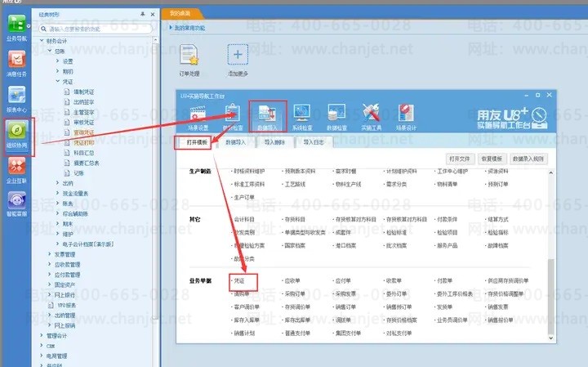The image size is (588, 367).
Task: Open the 工艺路线 template link
Action: coord(295,184)
